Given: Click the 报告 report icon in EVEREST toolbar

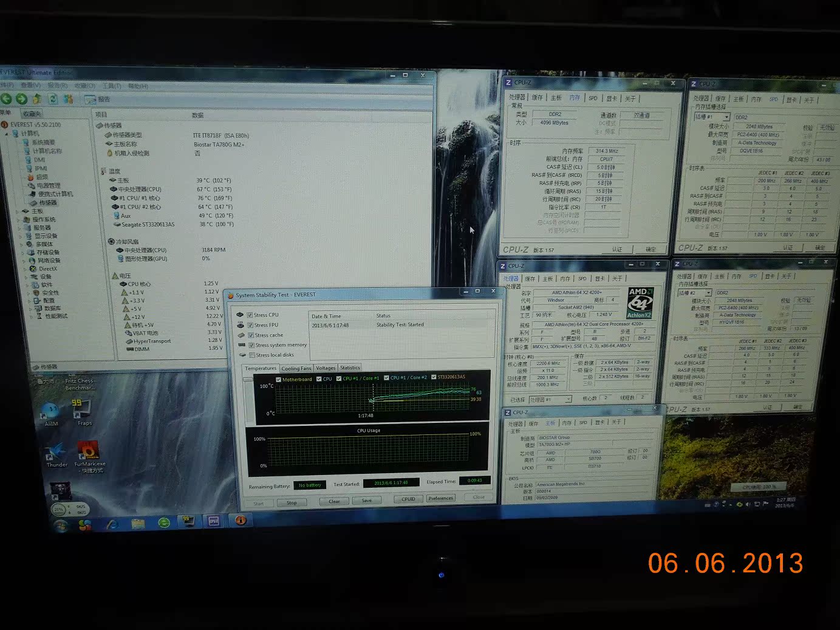Looking at the screenshot, I should point(97,99).
